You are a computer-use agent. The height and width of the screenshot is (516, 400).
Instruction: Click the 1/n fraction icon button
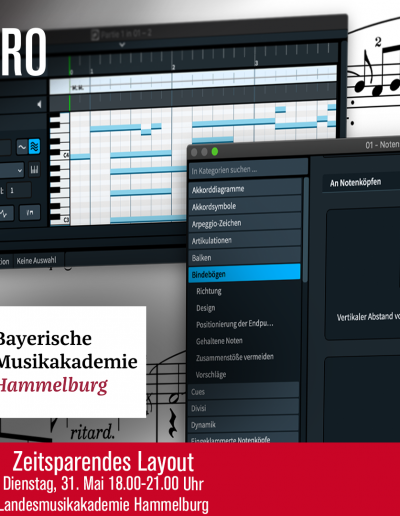pos(30,212)
